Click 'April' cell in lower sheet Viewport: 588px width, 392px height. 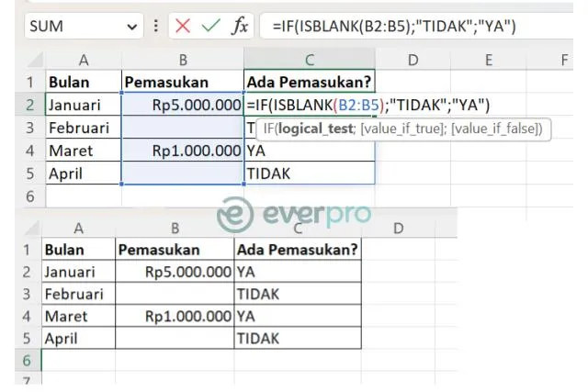click(78, 339)
